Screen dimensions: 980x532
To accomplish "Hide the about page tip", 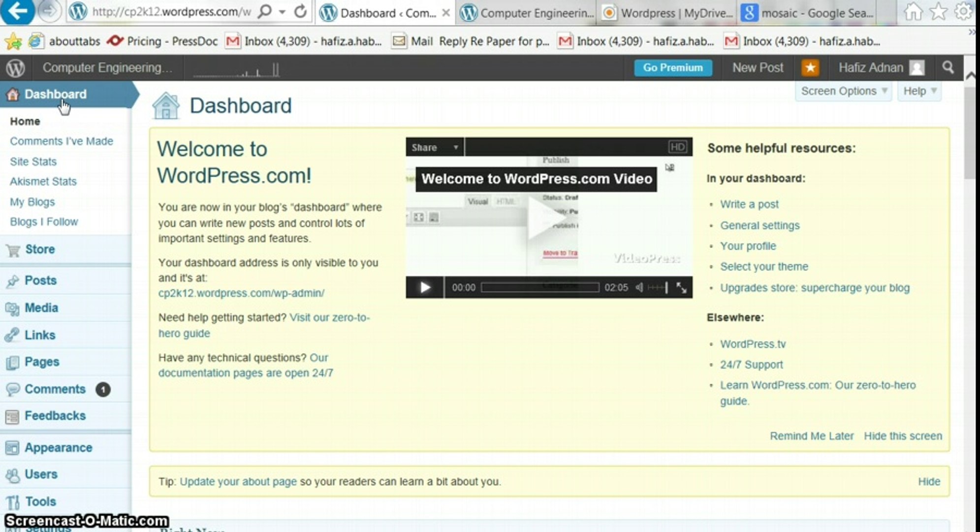I will click(x=929, y=481).
